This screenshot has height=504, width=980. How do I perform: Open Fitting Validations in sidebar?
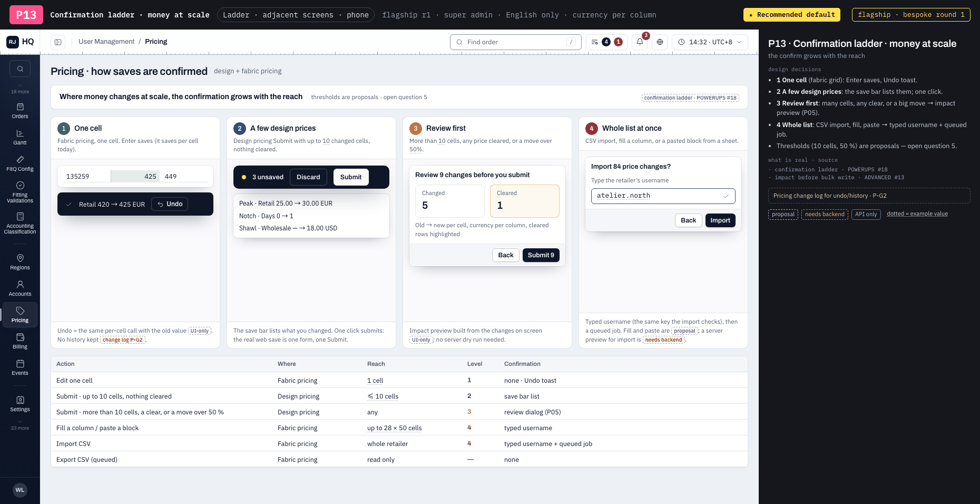pyautogui.click(x=20, y=192)
